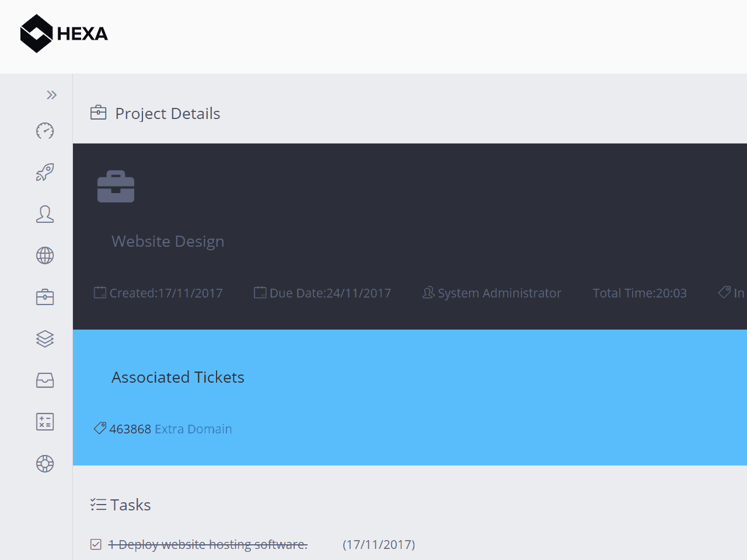
Task: Click the tag icon beside ticket 463868
Action: pyautogui.click(x=100, y=428)
